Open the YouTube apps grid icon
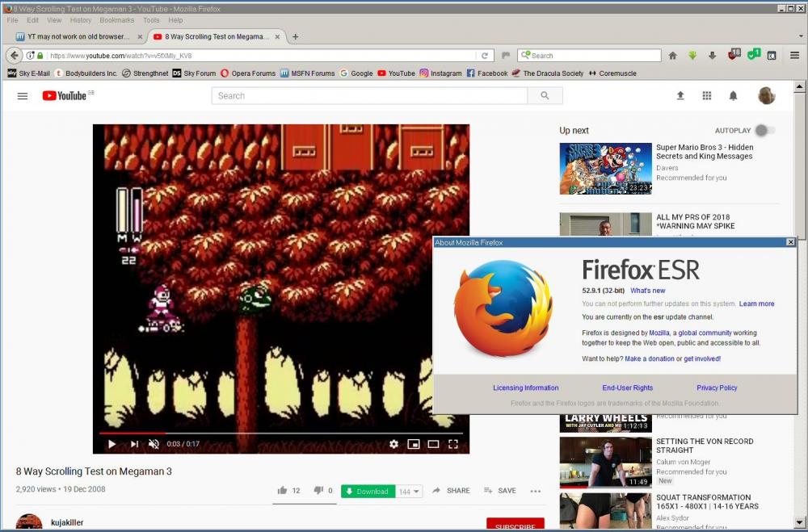808x532 pixels. click(x=707, y=95)
